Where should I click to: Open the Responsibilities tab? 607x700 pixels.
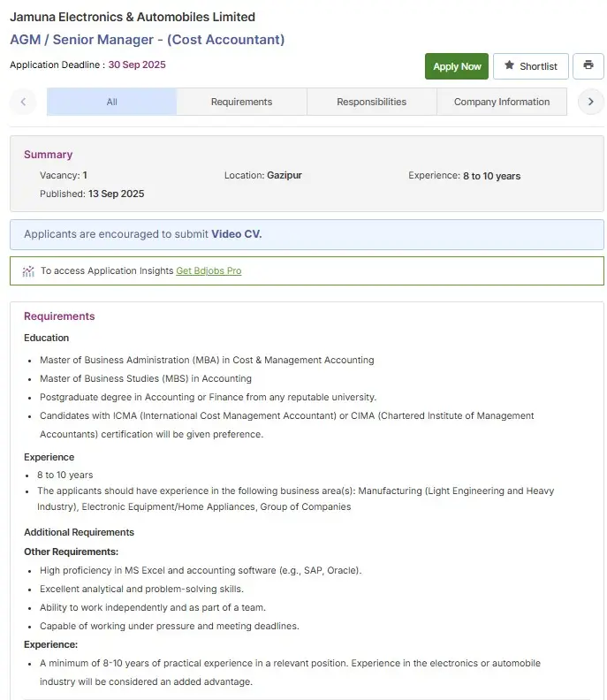371,102
